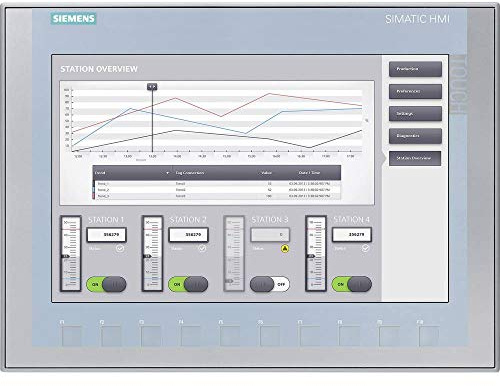Tap the F8 function key

click(x=349, y=336)
